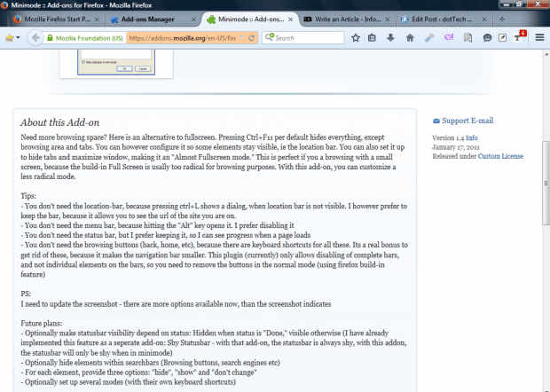This screenshot has height=392, width=550.
Task: Close the Minimode Add-ons tab
Action: [290, 20]
